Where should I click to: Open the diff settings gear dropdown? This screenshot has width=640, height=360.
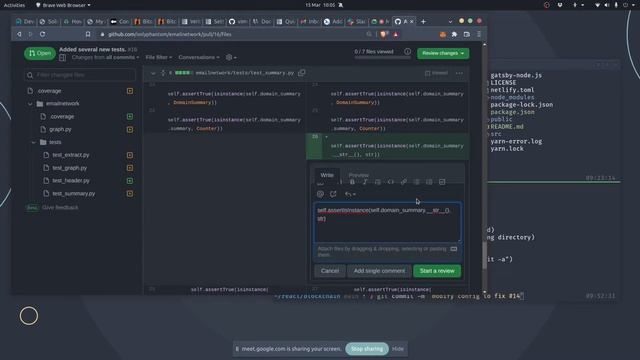click(231, 58)
